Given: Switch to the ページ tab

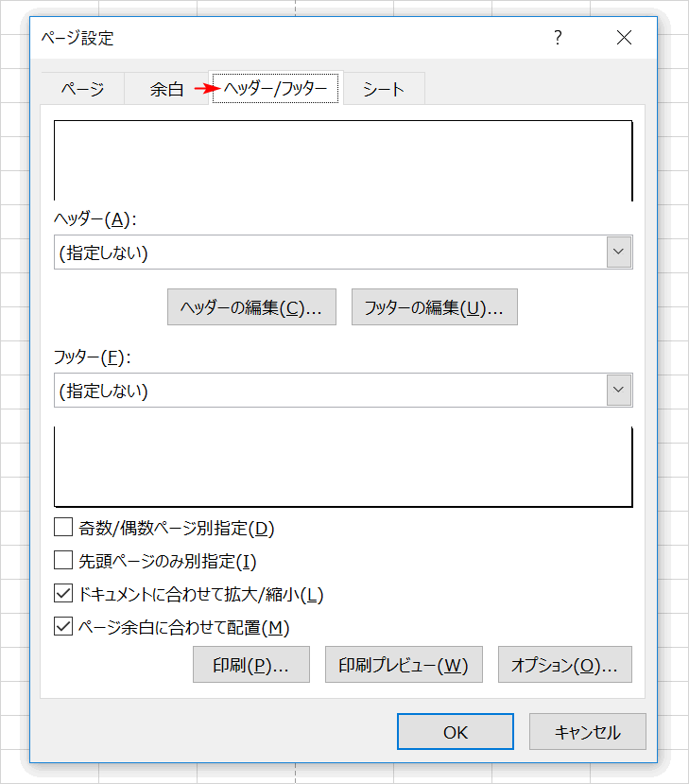Looking at the screenshot, I should [82, 90].
